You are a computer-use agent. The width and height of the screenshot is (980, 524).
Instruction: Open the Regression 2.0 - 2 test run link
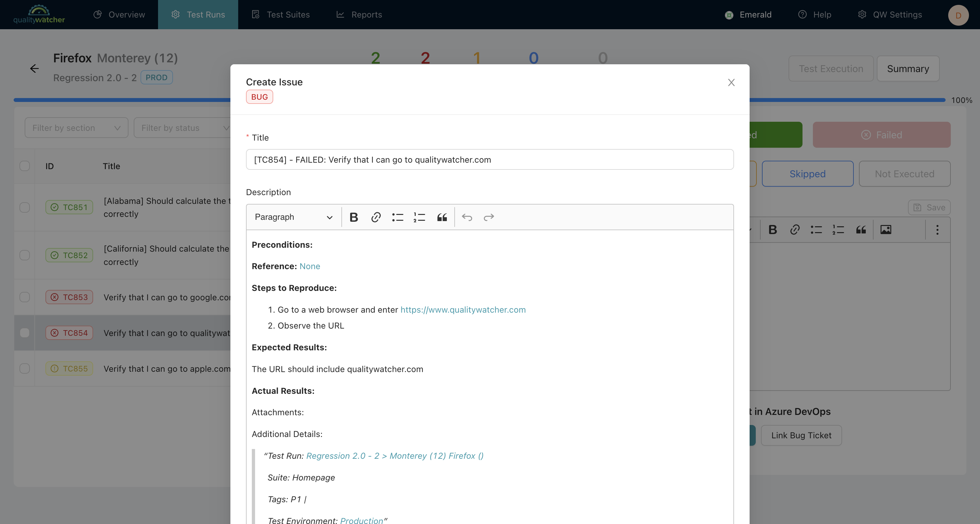tap(395, 456)
